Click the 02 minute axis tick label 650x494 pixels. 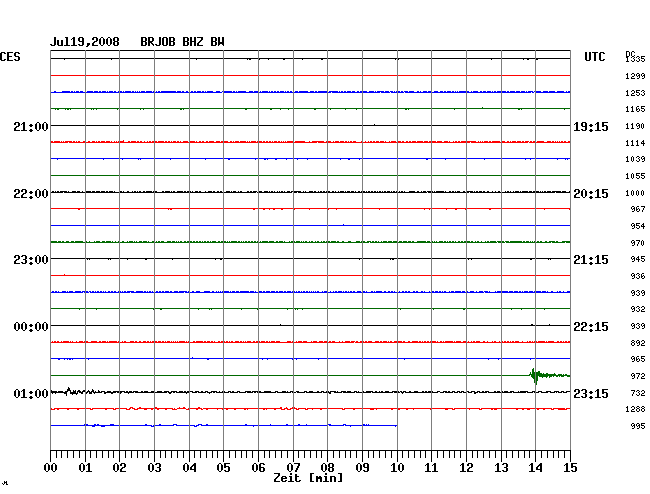coord(119,468)
